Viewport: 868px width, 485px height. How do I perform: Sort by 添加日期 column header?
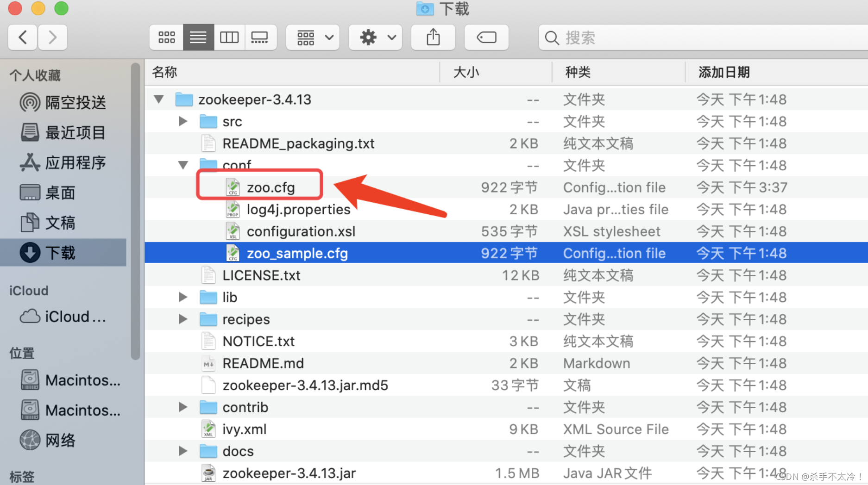tap(777, 72)
